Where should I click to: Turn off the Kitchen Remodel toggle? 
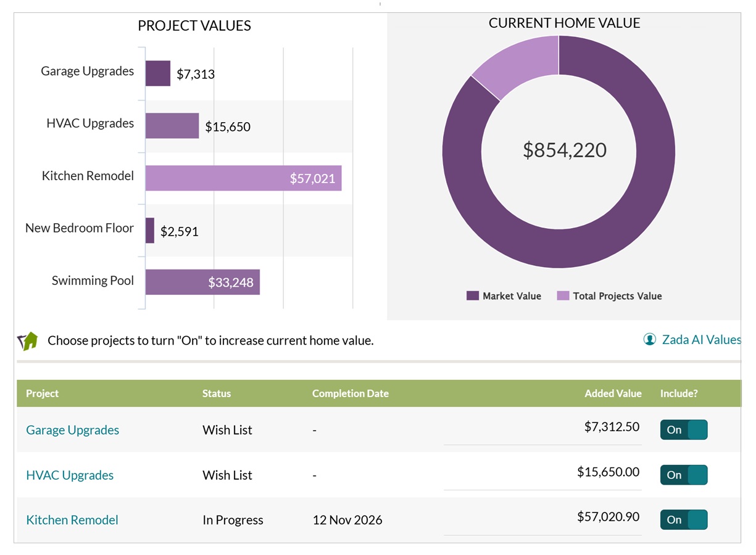tap(684, 520)
